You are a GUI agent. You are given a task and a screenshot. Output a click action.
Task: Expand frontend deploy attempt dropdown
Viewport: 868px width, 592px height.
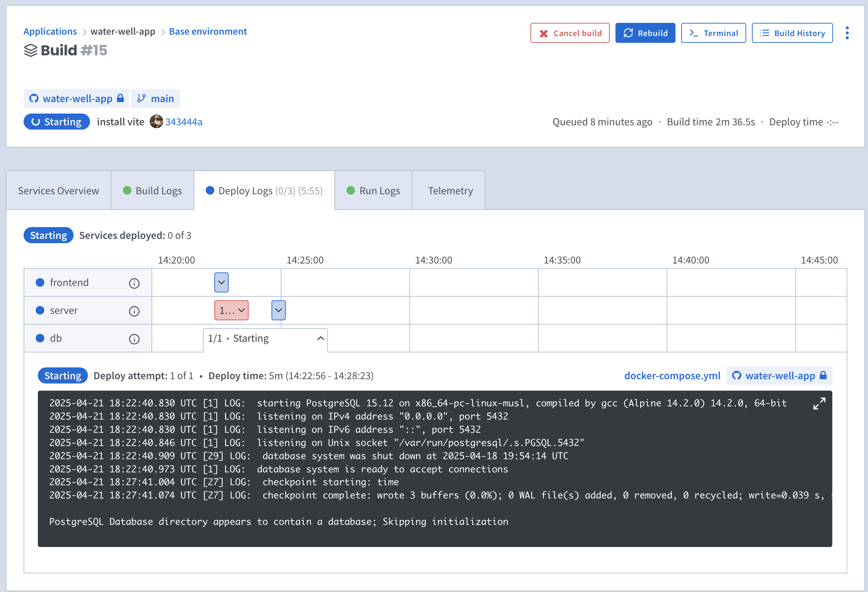click(221, 282)
